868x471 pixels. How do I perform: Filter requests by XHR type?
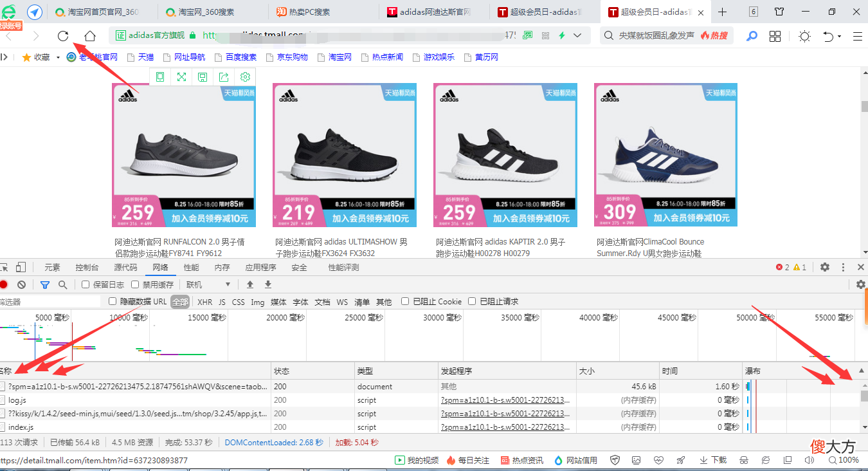(x=204, y=302)
